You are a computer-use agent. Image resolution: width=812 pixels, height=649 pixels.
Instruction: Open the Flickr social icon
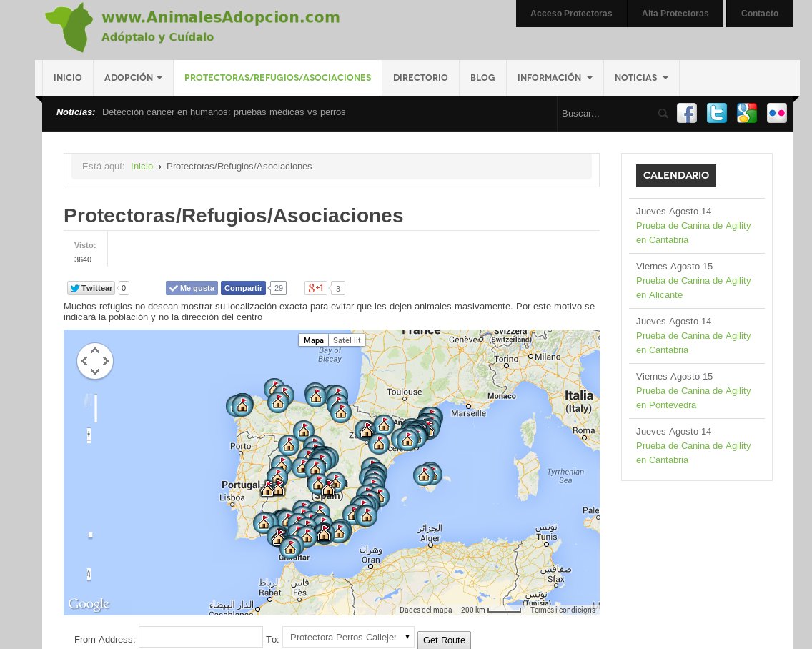point(777,113)
